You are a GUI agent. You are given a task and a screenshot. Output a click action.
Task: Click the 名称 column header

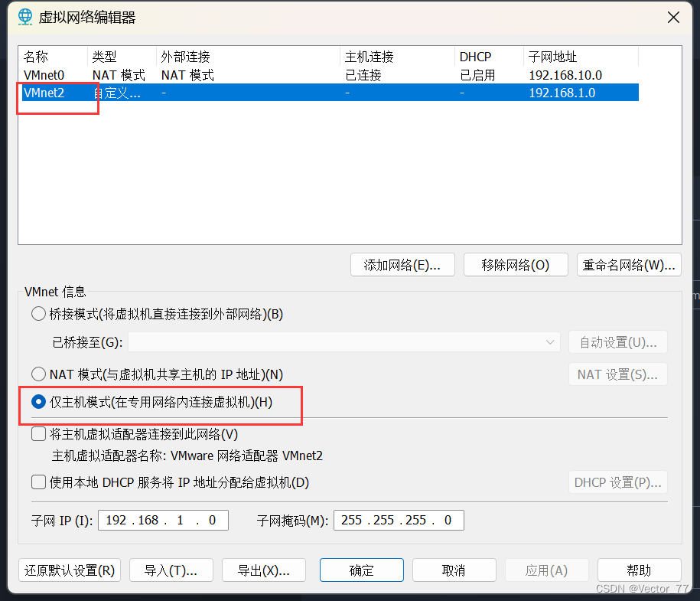53,57
